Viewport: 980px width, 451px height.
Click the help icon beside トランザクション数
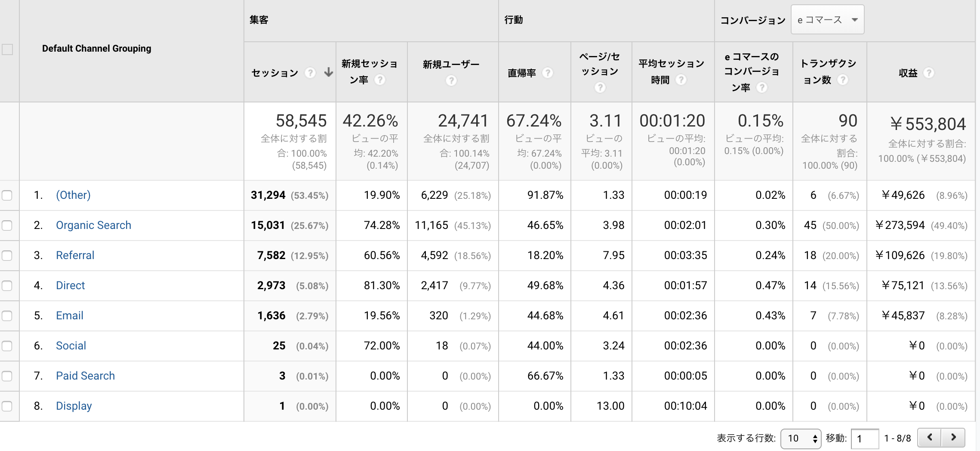point(842,80)
